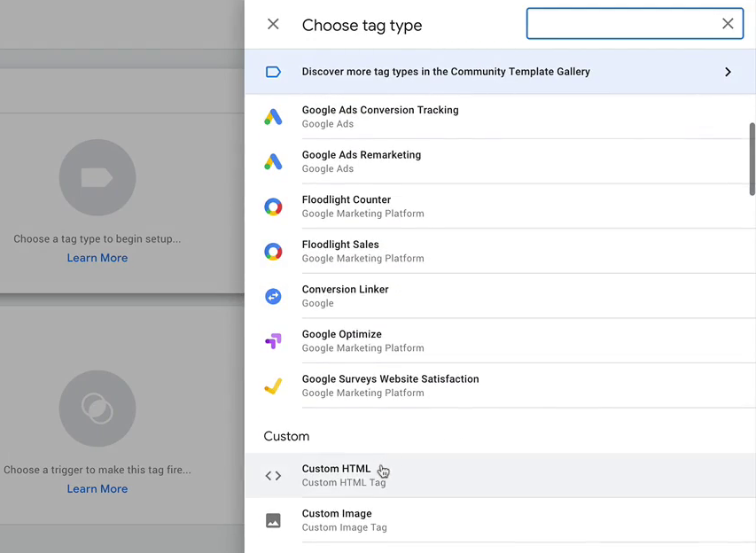Open Learn More under tag type setup
This screenshot has width=756, height=553.
tap(97, 258)
